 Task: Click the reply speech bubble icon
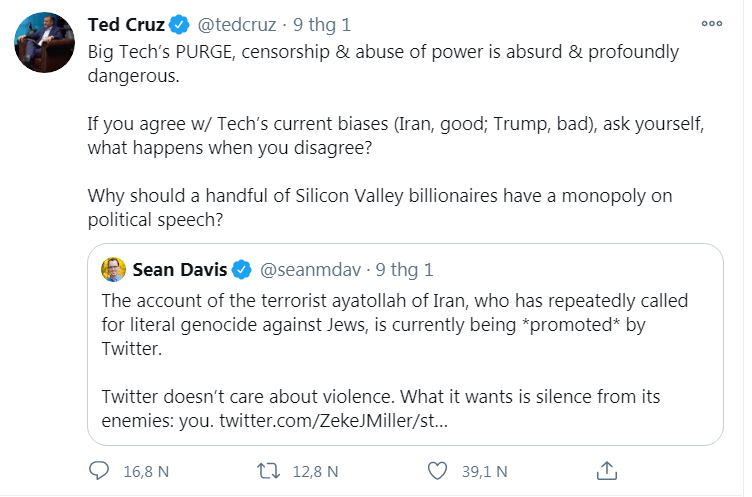click(99, 470)
